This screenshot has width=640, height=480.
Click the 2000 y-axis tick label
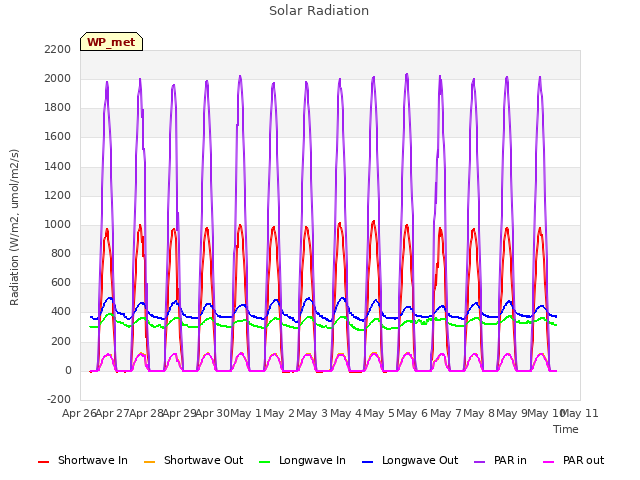tap(58, 78)
